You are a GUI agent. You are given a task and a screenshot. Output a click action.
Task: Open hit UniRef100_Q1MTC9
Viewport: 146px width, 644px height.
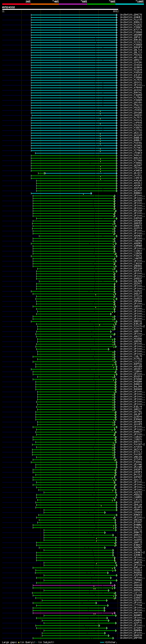(131, 228)
